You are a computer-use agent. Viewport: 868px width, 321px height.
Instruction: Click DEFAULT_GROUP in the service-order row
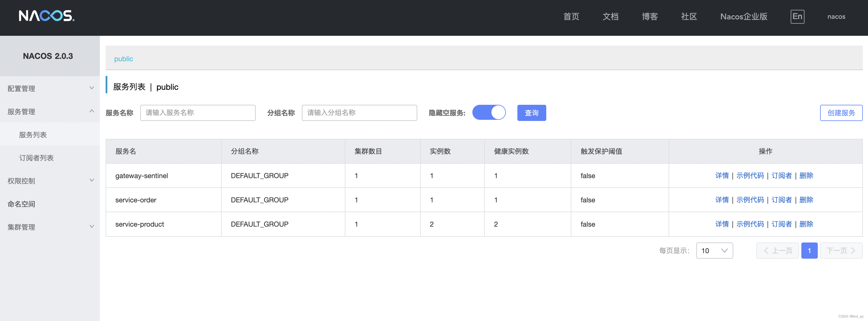[x=259, y=200]
